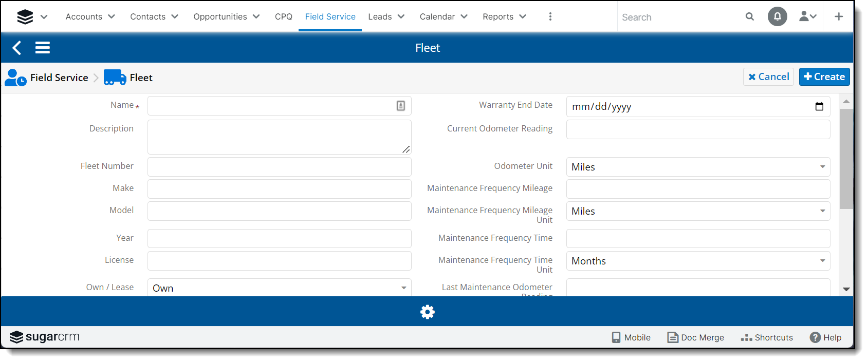Image resolution: width=868 pixels, height=362 pixels.
Task: Expand the Contacts dropdown arrow
Action: (x=175, y=16)
